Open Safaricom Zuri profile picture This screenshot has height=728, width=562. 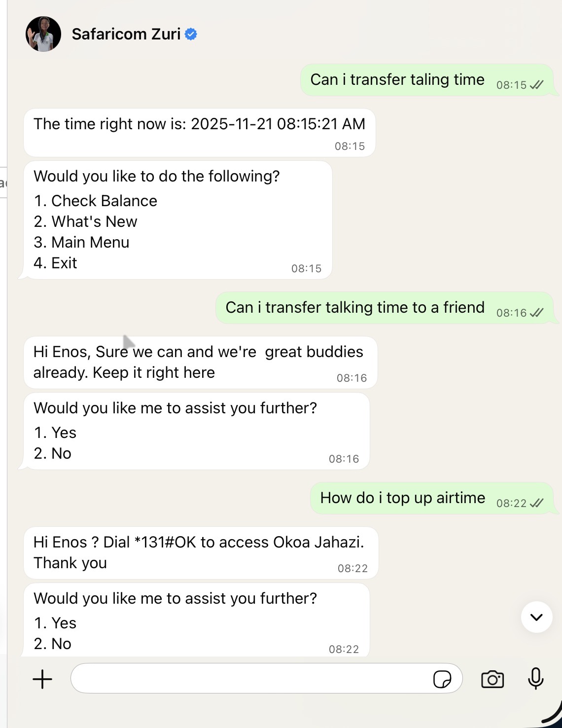click(43, 34)
